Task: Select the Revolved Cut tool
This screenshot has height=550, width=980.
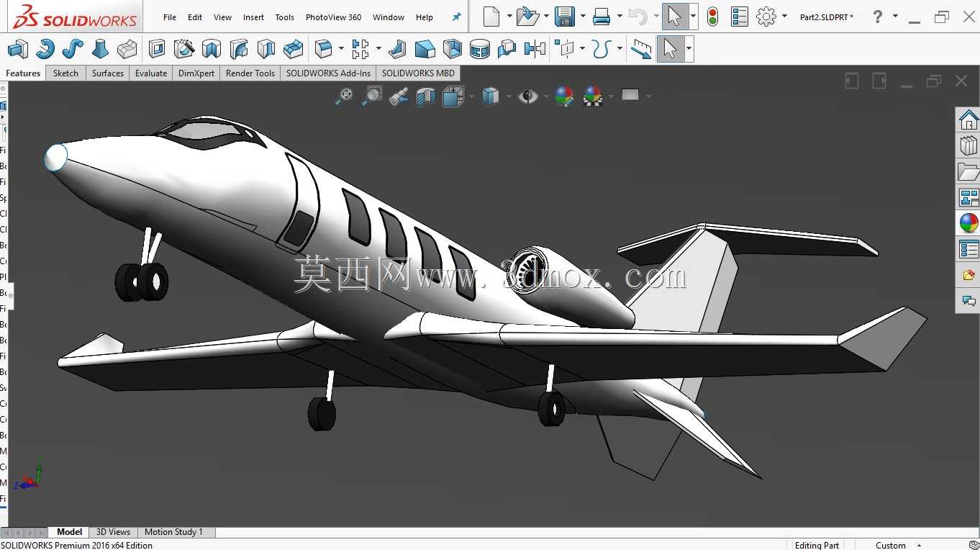Action: pyautogui.click(x=212, y=49)
